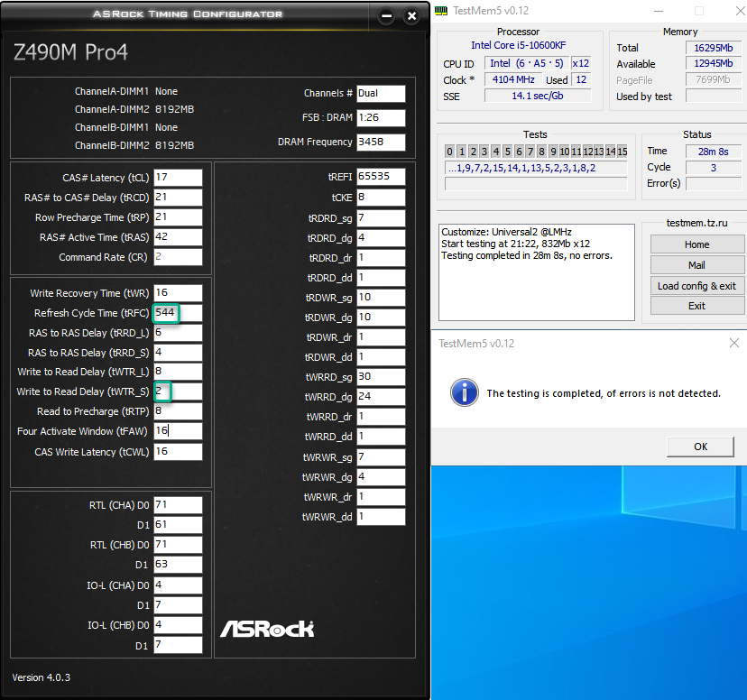Select test number 7 box

click(530, 152)
